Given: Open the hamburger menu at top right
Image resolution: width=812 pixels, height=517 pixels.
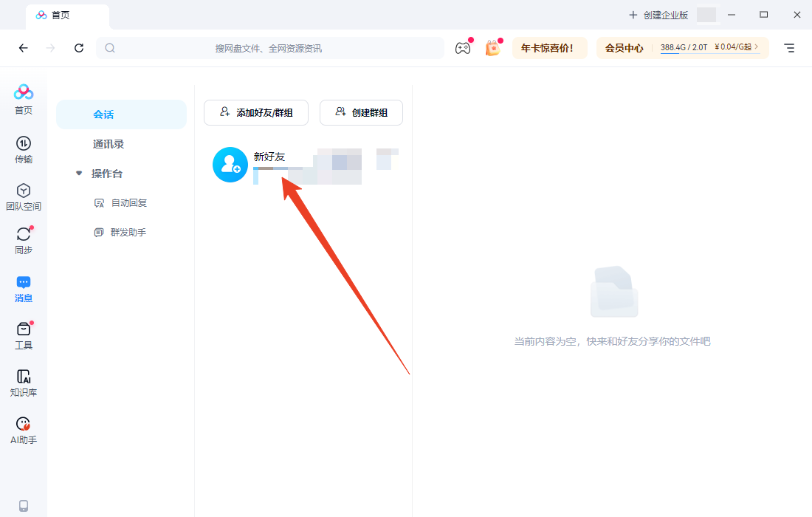Looking at the screenshot, I should [789, 47].
